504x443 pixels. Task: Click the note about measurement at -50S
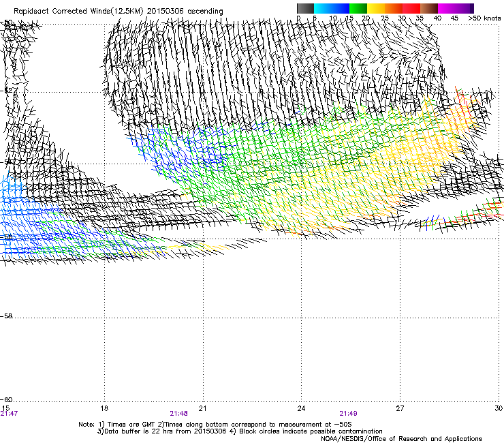tap(255, 425)
